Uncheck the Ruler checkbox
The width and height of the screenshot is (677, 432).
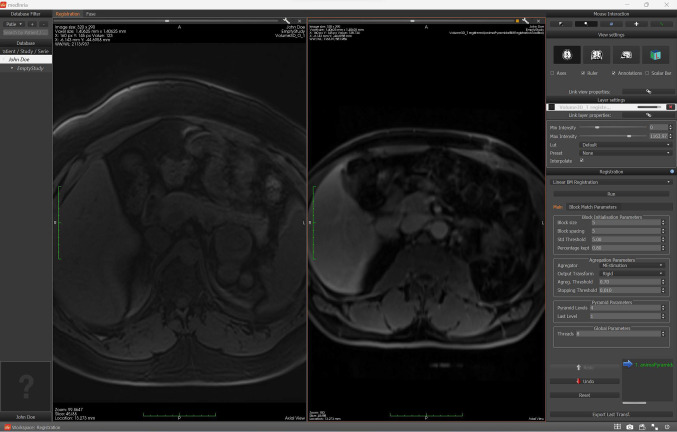point(583,73)
